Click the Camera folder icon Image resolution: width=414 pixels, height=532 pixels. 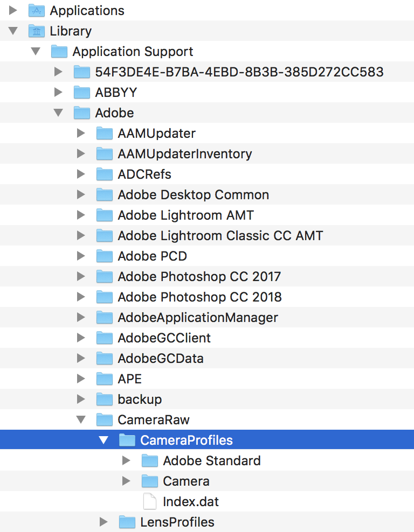[150, 481]
